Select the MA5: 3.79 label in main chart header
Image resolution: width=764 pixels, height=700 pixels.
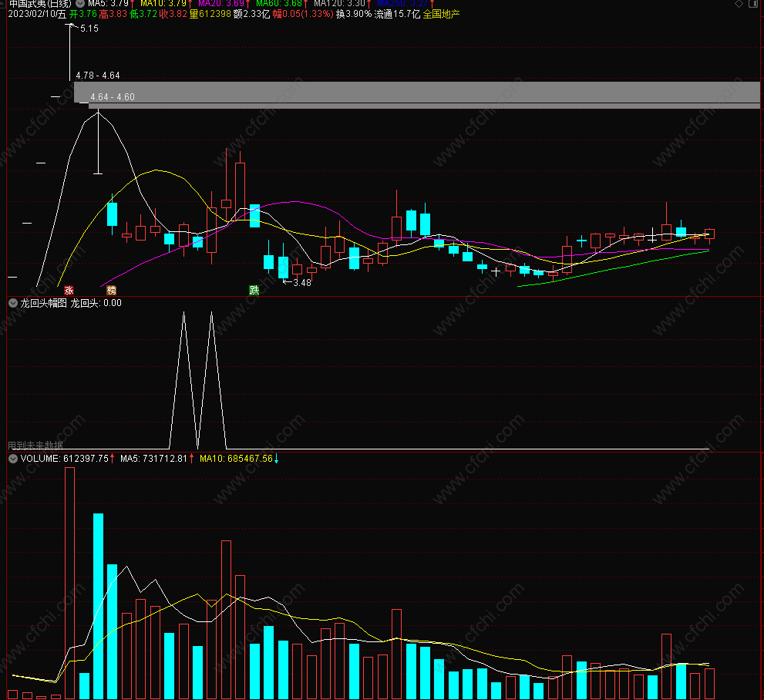coord(108,3)
